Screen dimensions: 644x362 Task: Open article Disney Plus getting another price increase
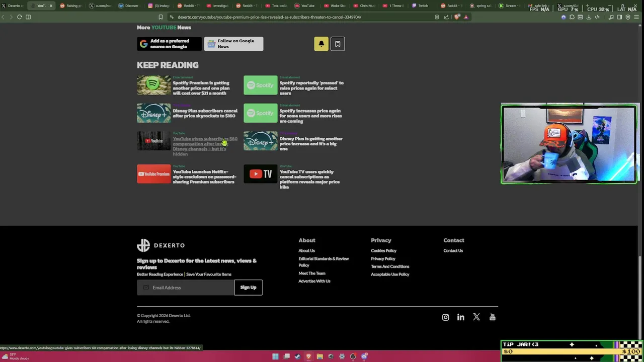[x=311, y=144]
